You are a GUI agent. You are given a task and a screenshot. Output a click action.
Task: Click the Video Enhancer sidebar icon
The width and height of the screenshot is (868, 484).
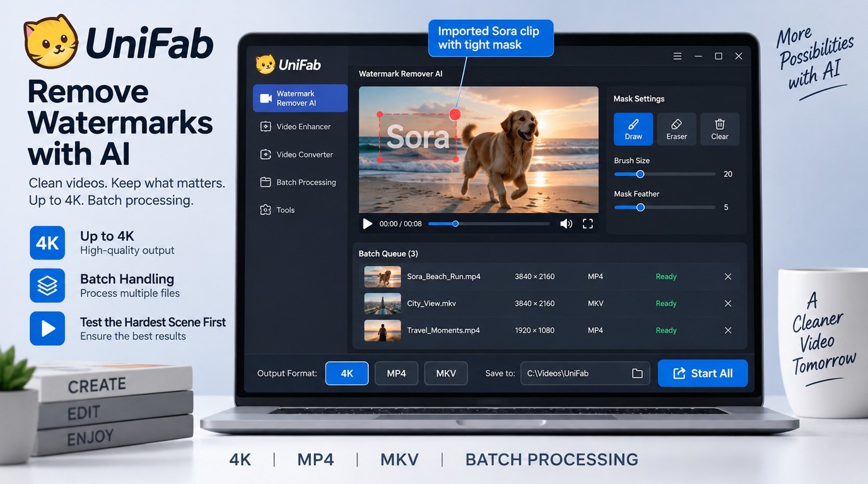point(266,127)
